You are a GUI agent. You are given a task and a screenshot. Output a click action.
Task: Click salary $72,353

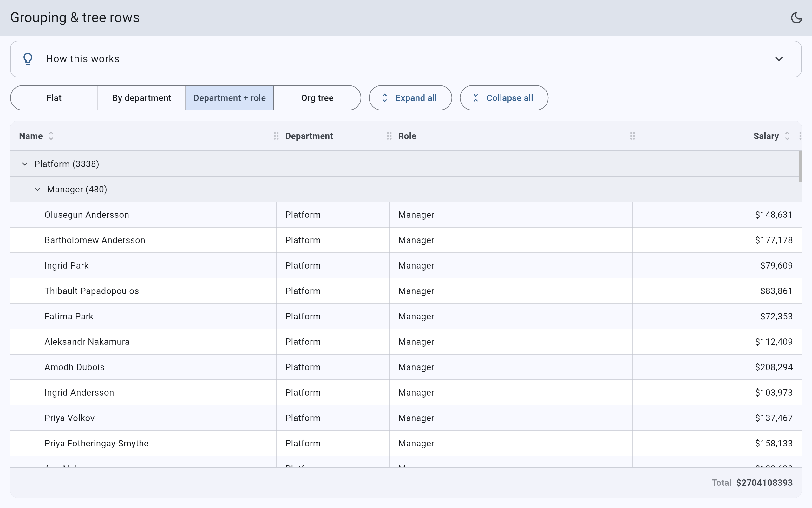(x=776, y=317)
